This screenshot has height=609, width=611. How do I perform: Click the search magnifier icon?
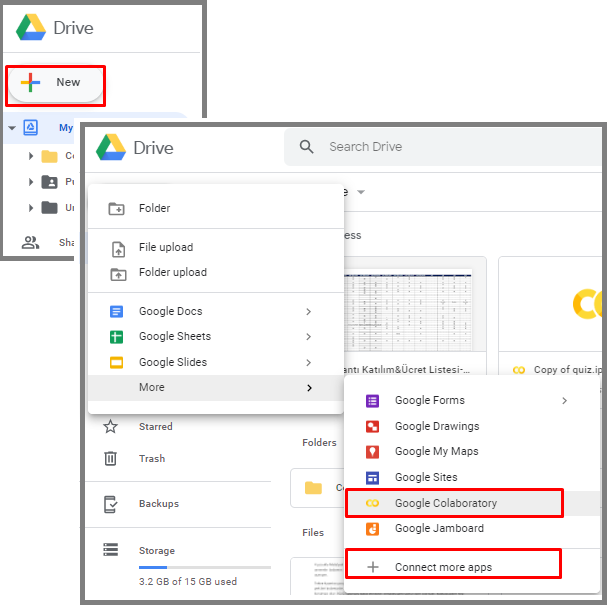pos(306,147)
